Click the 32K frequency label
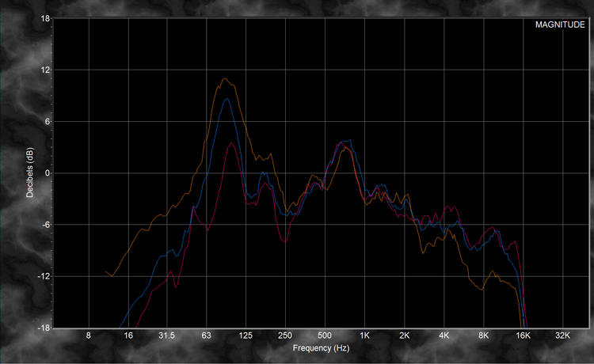 562,336
